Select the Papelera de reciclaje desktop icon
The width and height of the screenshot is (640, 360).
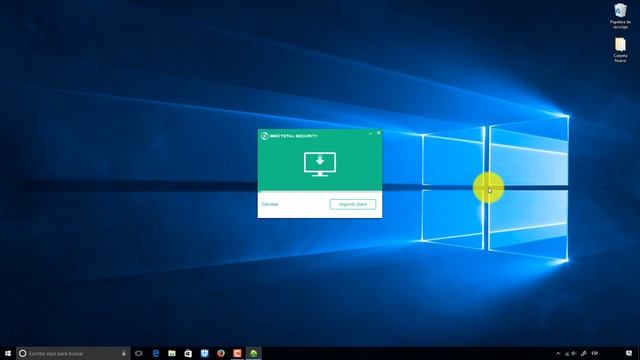coord(620,16)
